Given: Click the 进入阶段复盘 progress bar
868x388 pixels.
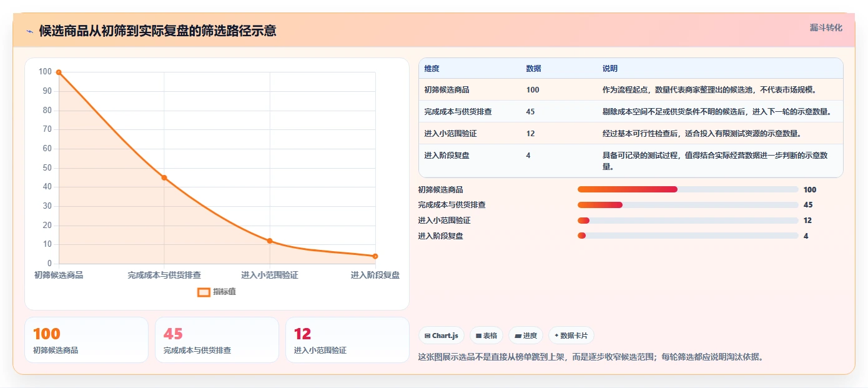Looking at the screenshot, I should (x=688, y=236).
